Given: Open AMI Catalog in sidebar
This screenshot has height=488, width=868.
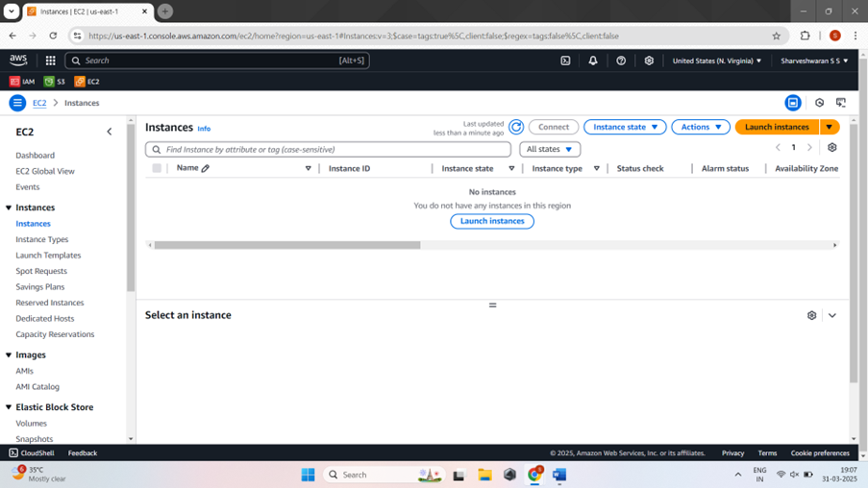Looking at the screenshot, I should tap(37, 387).
